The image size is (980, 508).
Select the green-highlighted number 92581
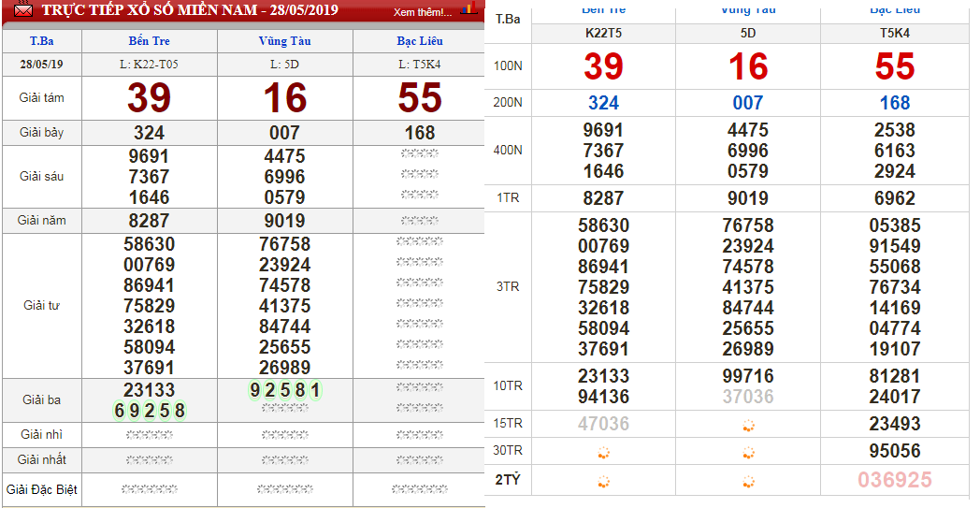[285, 390]
